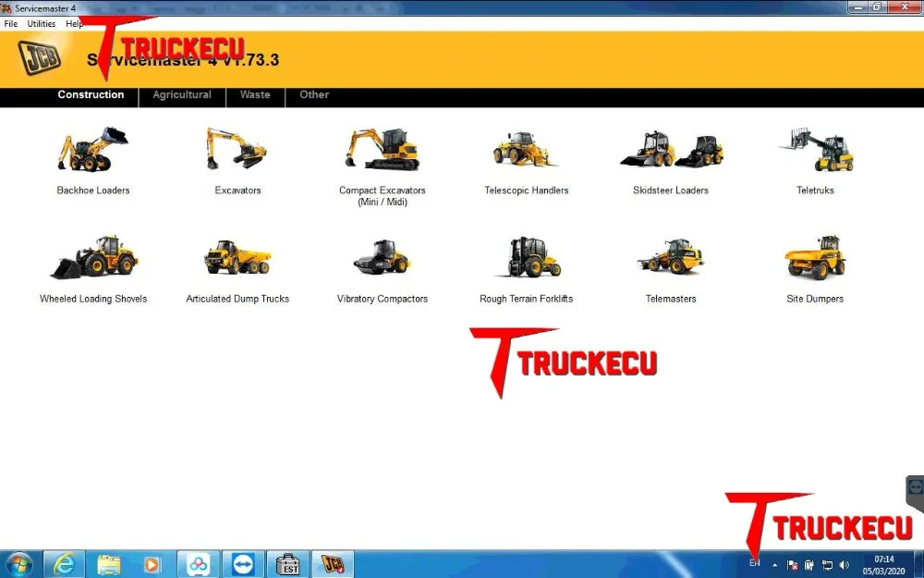Click the Compact Excavators (Mini / Midi) label
Screen dimensions: 924x578
[382, 196]
